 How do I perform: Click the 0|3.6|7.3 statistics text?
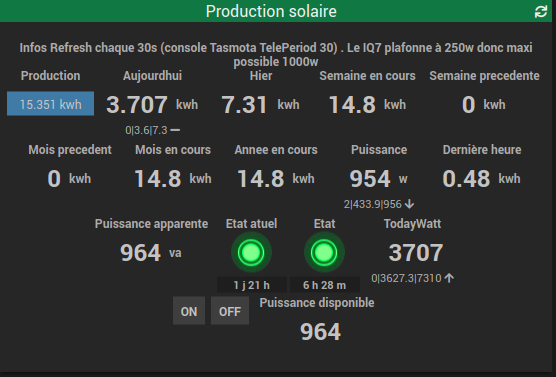146,130
